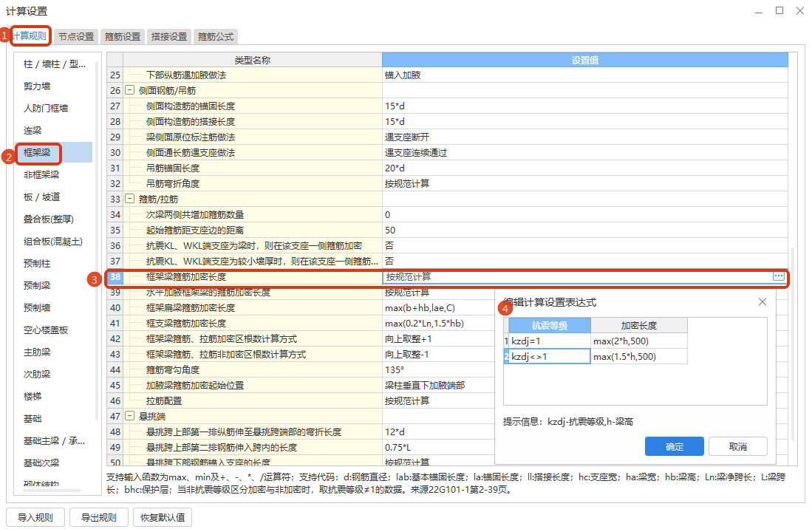Click 恢复默认值 to restore defaults
The height and width of the screenshot is (529, 812).
[x=163, y=518]
